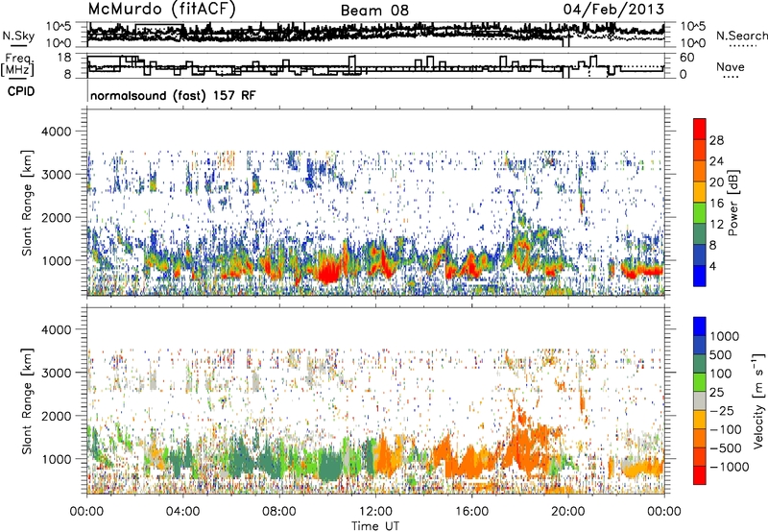Click the red strong-power blob near 10:00 UT
Viewport: 768px width, 532px height.
pyautogui.click(x=327, y=271)
